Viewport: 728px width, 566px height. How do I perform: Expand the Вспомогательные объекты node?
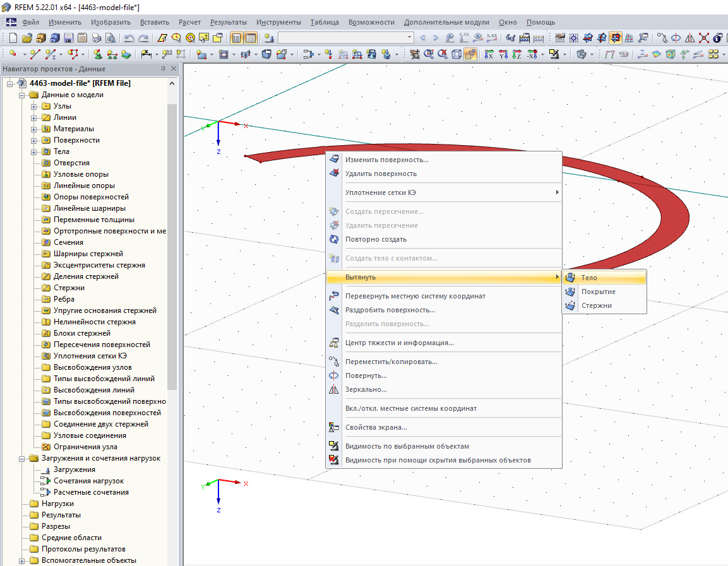[x=22, y=561]
